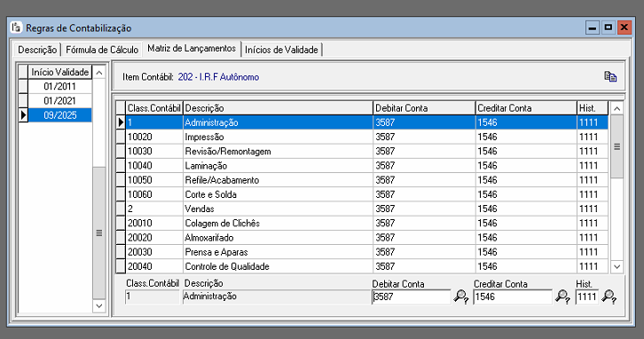Screen dimensions: 644x339
Task: Click the Class.Contábil grid column header
Action: tap(154, 108)
